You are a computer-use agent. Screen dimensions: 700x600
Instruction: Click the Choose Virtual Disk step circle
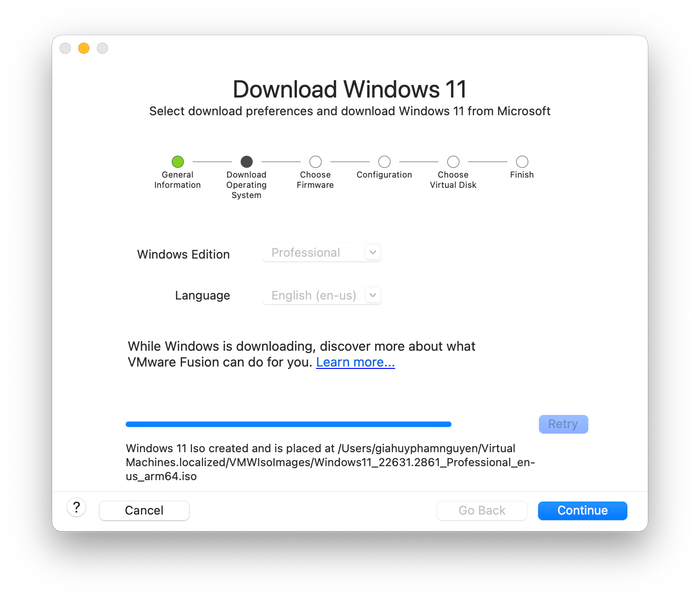coord(453,161)
